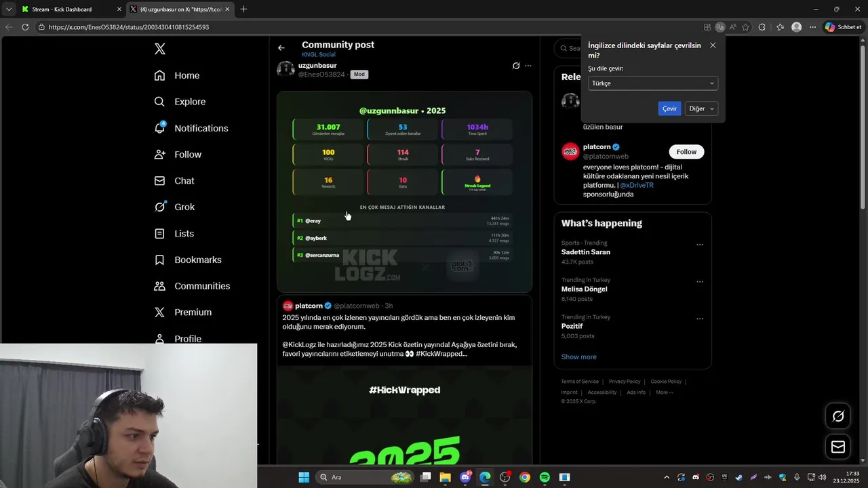868x488 pixels.
Task: Open Discord from the taskbar
Action: pos(465,477)
